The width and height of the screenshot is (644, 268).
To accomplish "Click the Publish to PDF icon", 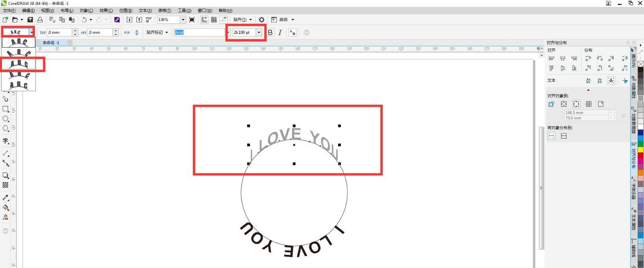I will [149, 20].
